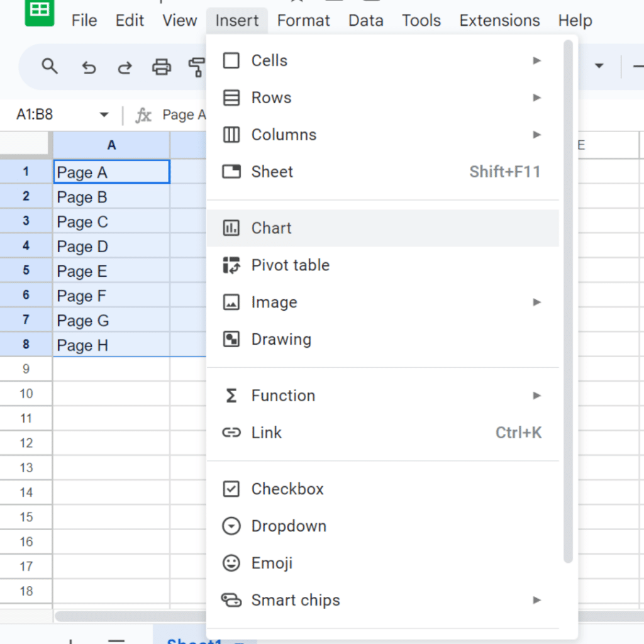Click the Function sigma icon
This screenshot has width=644, height=644.
[231, 396]
